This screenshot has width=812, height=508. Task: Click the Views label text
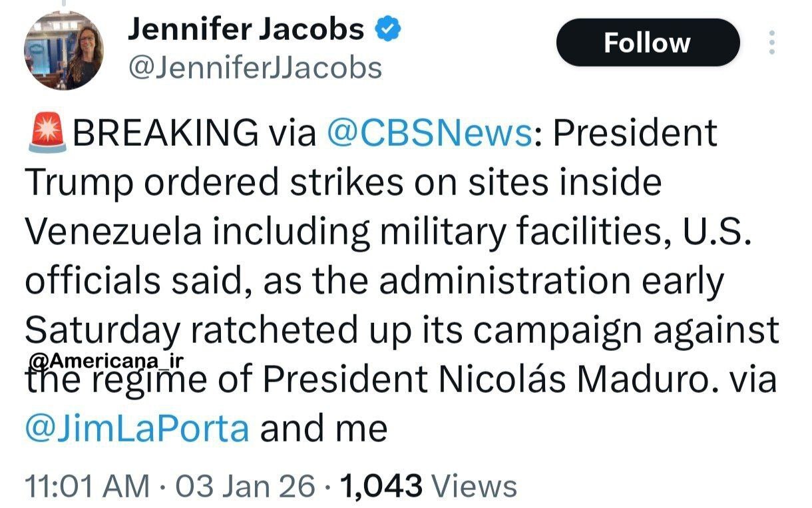(x=475, y=486)
